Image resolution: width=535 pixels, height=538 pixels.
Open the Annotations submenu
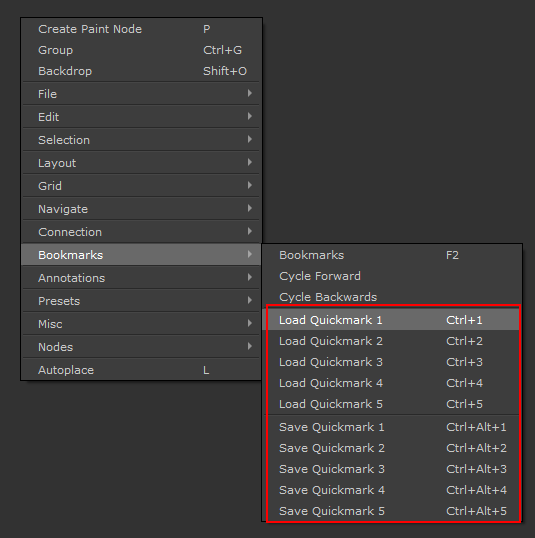pyautogui.click(x=141, y=278)
